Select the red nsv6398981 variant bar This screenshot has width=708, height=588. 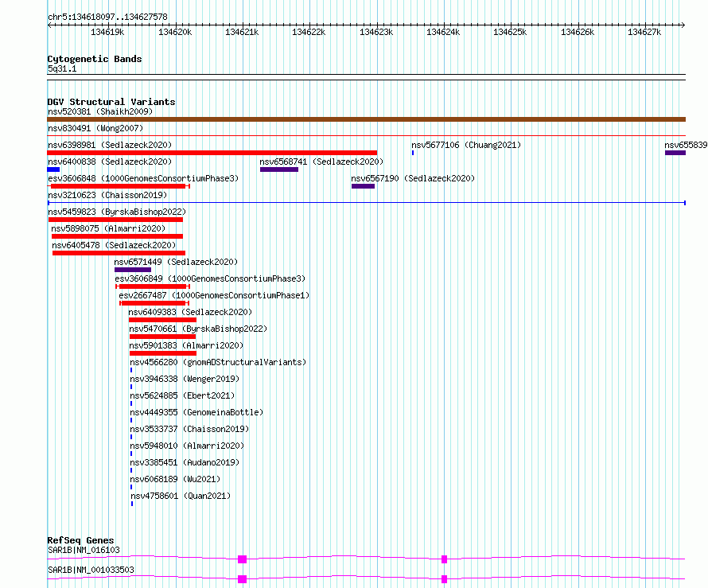point(212,153)
